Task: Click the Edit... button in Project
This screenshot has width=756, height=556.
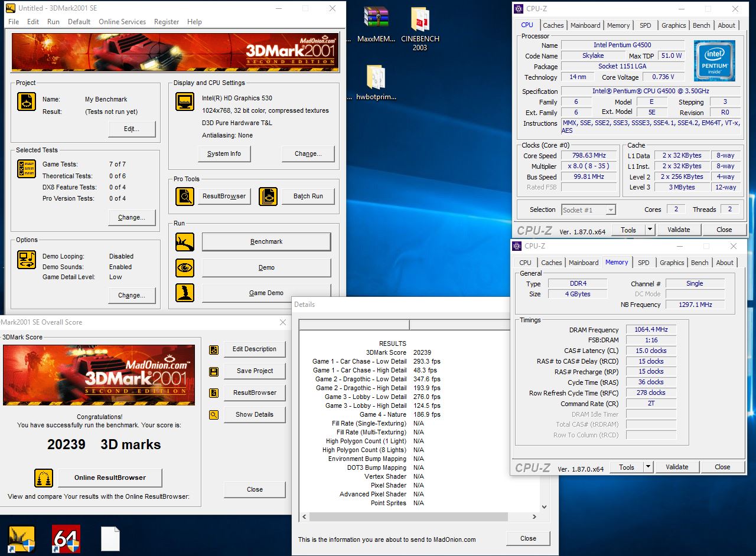Action: tap(132, 129)
